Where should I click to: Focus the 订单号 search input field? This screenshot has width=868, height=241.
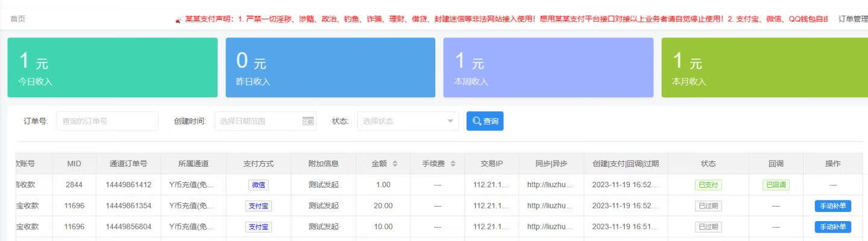(107, 121)
